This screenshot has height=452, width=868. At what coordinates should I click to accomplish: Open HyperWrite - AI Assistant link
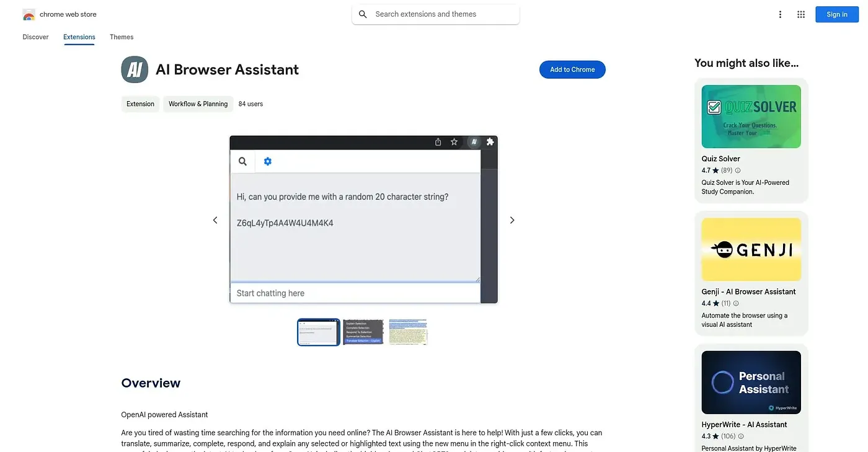click(745, 425)
